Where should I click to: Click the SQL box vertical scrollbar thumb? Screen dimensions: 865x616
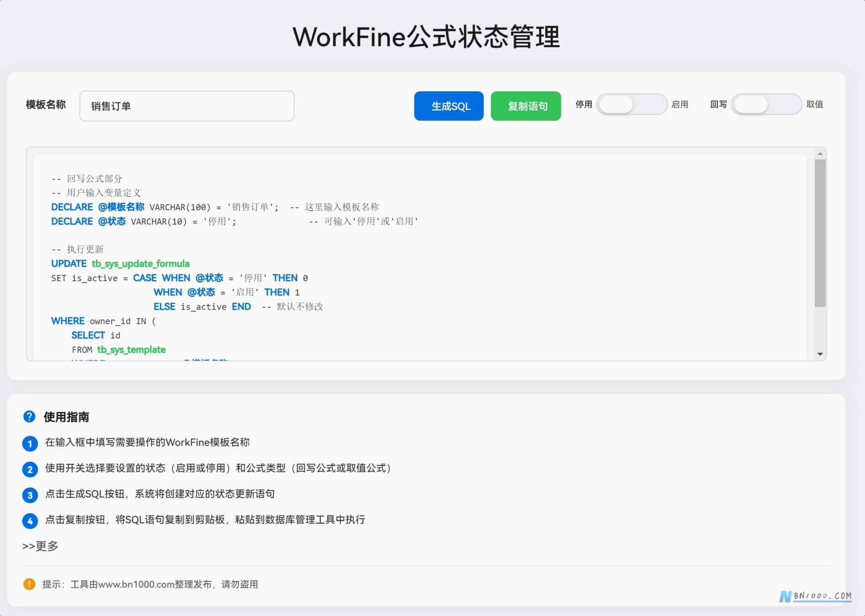[x=820, y=233]
